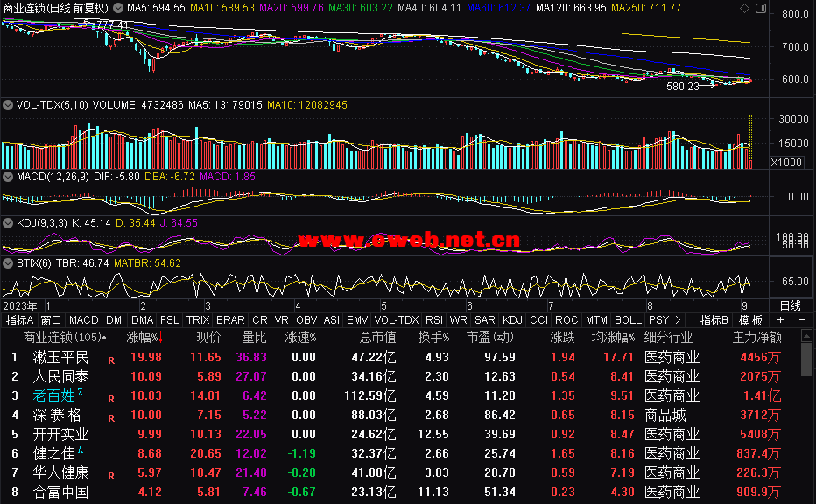Sort by 换手% column header
This screenshot has width=816, height=504.
(433, 338)
